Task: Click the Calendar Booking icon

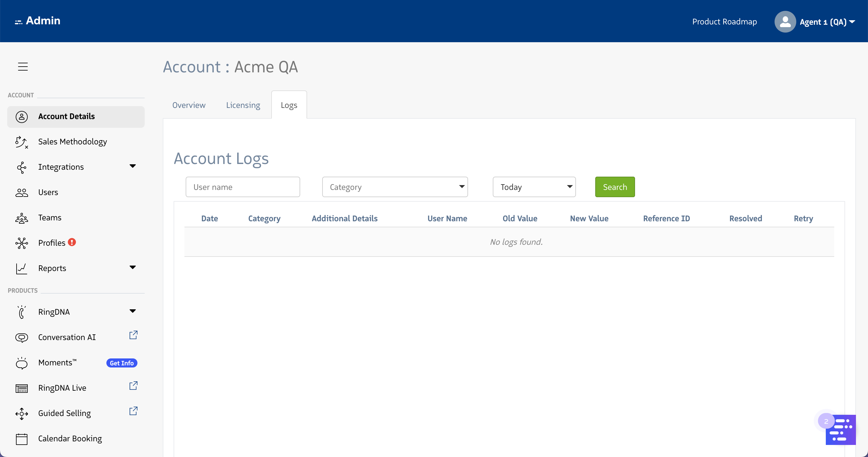Action: point(22,439)
